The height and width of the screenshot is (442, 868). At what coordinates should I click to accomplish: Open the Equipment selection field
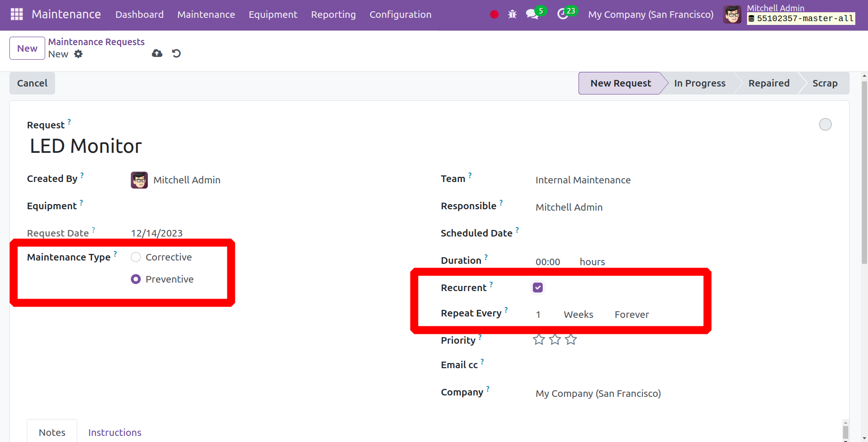272,207
